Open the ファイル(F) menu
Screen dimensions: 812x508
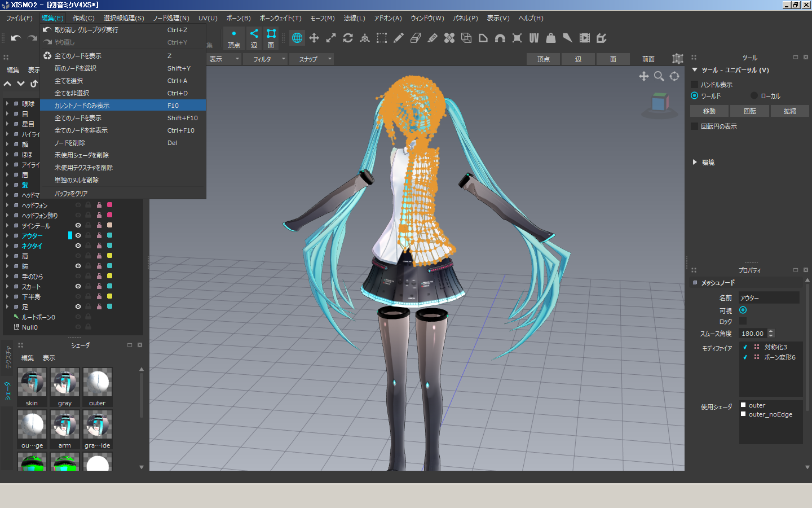20,18
